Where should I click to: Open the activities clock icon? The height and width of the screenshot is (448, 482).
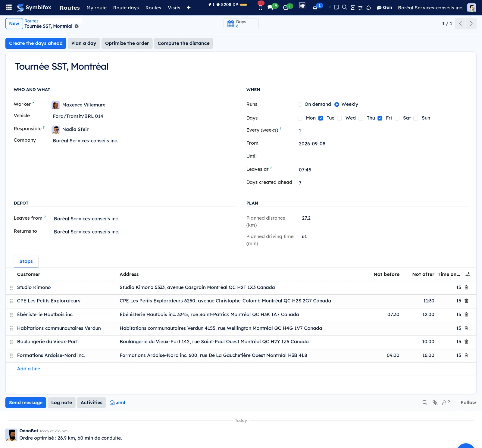click(286, 8)
